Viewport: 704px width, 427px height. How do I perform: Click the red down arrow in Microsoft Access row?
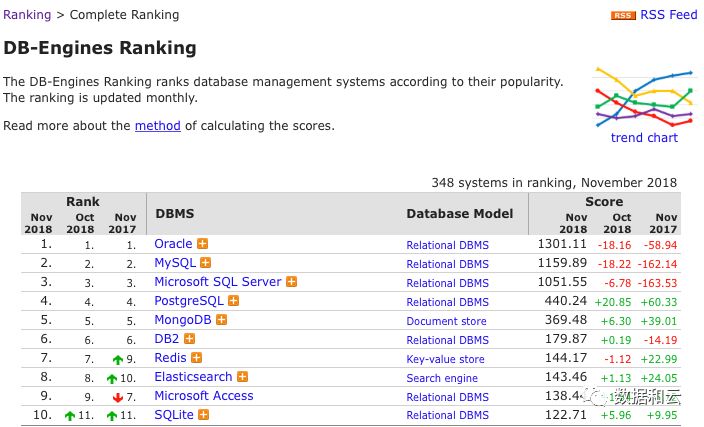pyautogui.click(x=118, y=397)
